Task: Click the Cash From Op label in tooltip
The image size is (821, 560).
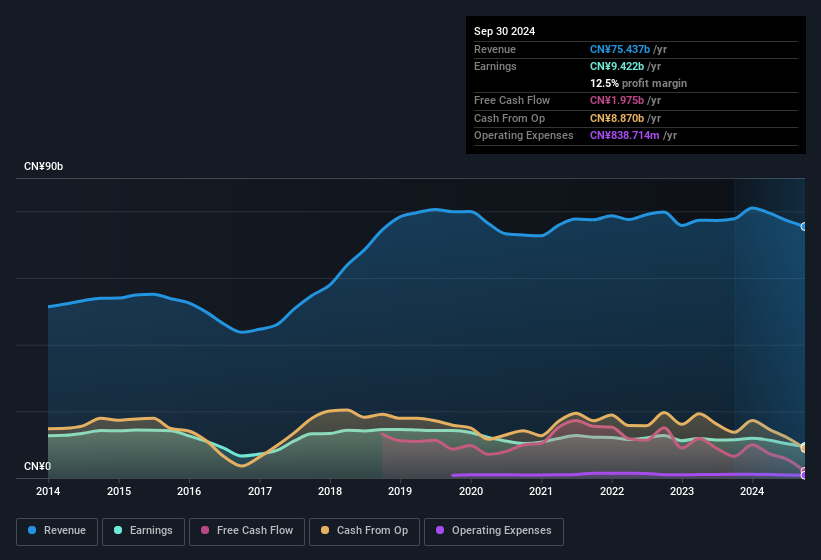Action: [509, 118]
